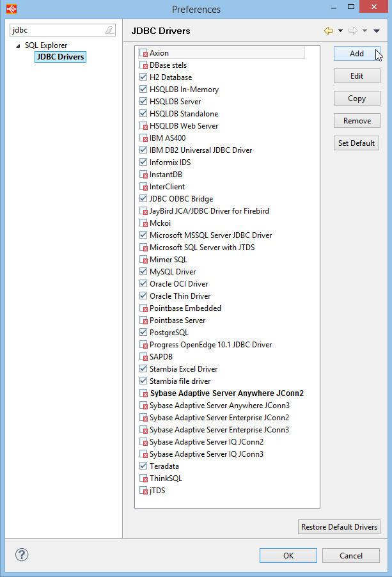Click the JayBird Firebird driver error icon
This screenshot has width=392, height=577.
143,211
